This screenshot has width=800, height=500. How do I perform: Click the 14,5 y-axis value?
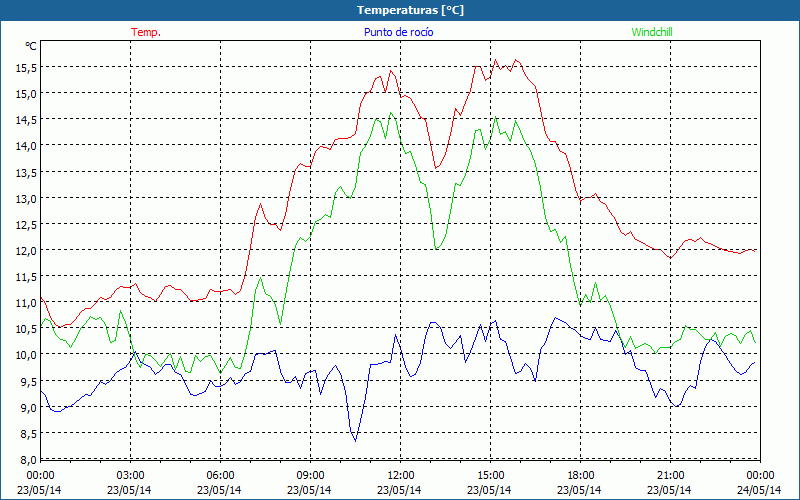27,119
